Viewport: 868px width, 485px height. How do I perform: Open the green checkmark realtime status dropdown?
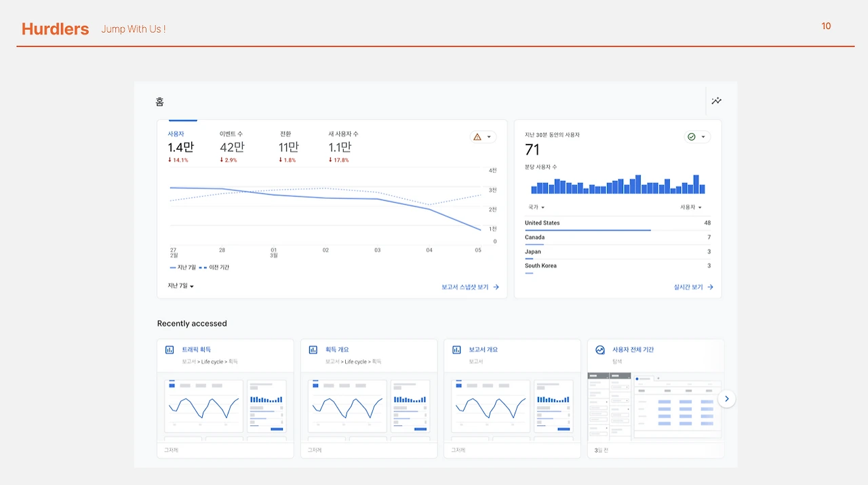697,137
